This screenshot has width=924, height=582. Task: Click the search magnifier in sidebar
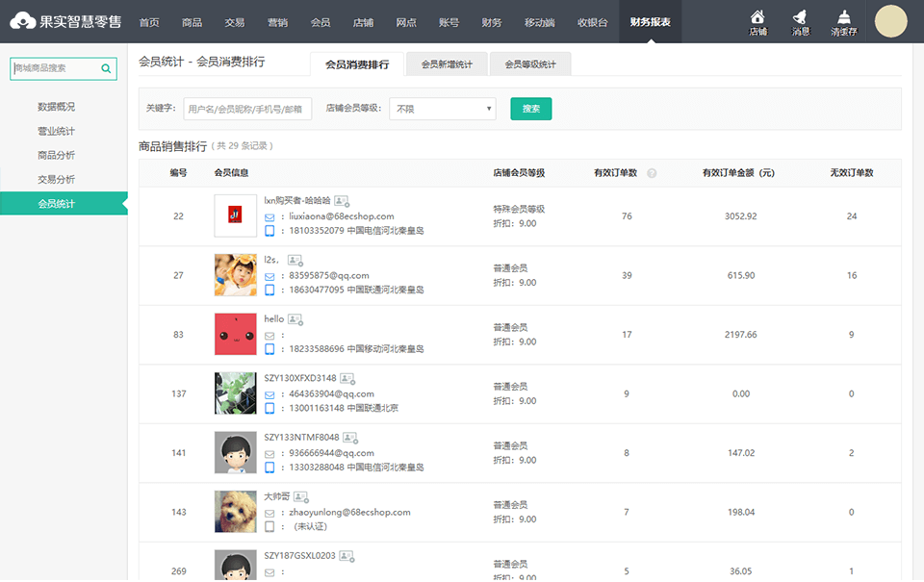[106, 68]
